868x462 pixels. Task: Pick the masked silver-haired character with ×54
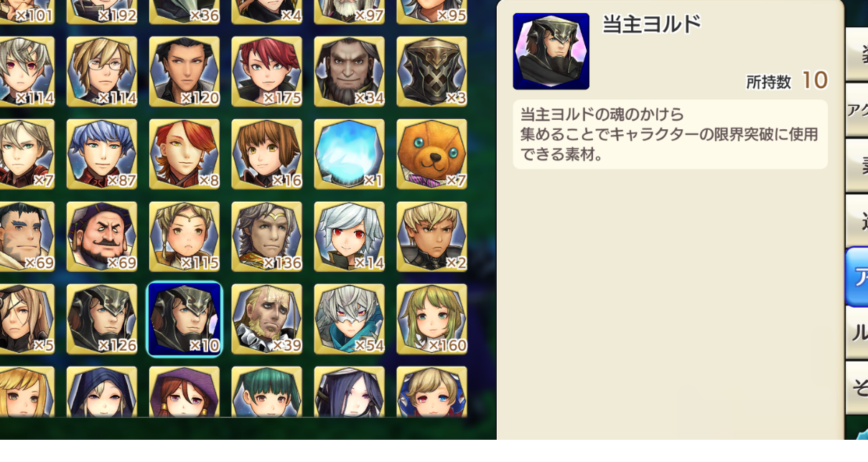(x=349, y=319)
